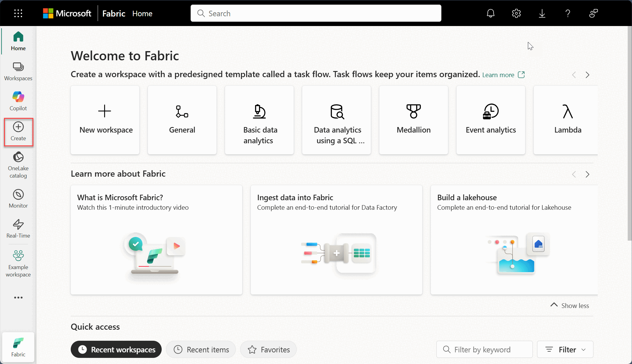Image resolution: width=632 pixels, height=364 pixels.
Task: Switch to the Favorites pill
Action: (268, 349)
